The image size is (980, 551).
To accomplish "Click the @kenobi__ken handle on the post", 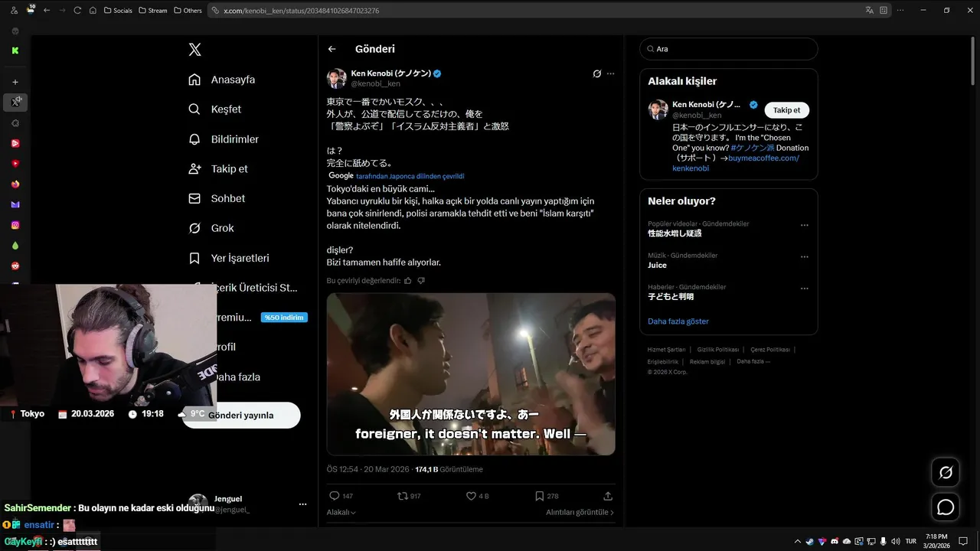I will [375, 83].
